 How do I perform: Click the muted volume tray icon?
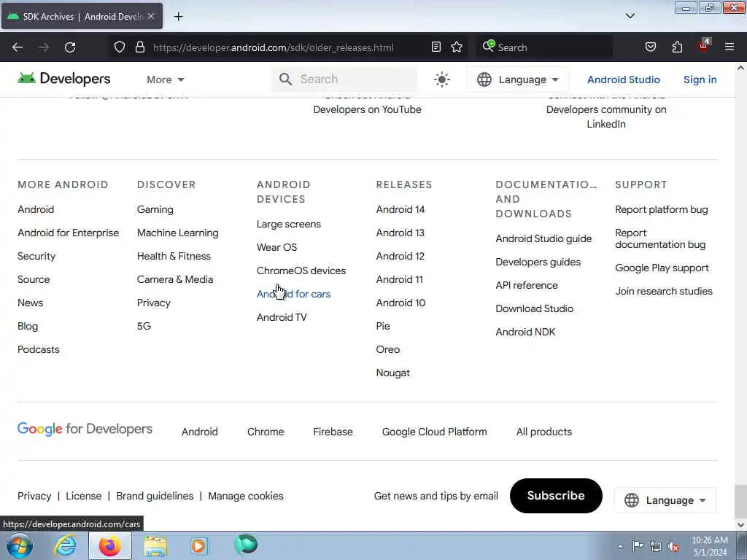[x=673, y=546]
